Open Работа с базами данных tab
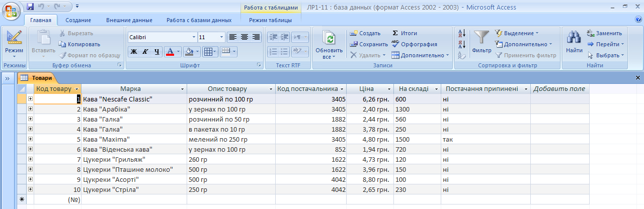Screen dimensions: 644x209 [x=199, y=20]
